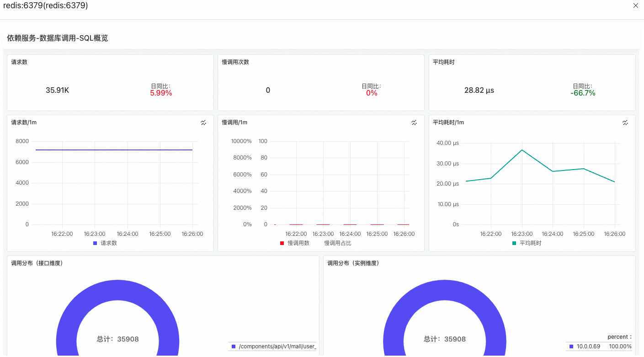The height and width of the screenshot is (357, 644).
Task: Click the 16:23:00 peak on 平均耗时 line
Action: [522, 150]
